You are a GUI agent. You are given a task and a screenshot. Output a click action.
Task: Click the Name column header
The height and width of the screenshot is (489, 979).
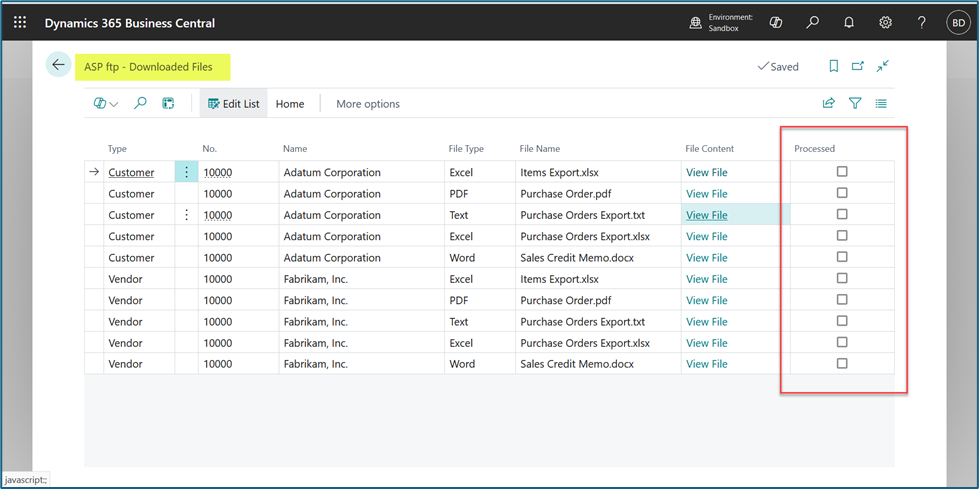295,149
